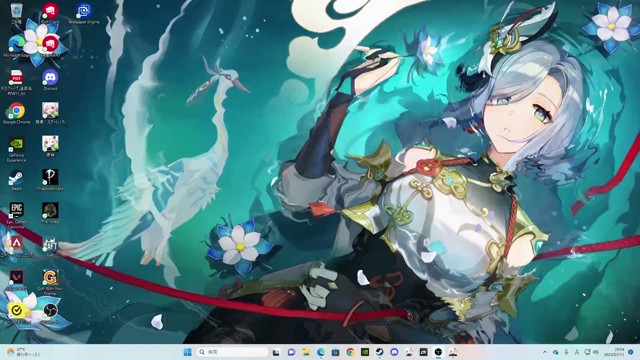
Task: Open the Discord desktop shortcut
Action: click(x=50, y=80)
